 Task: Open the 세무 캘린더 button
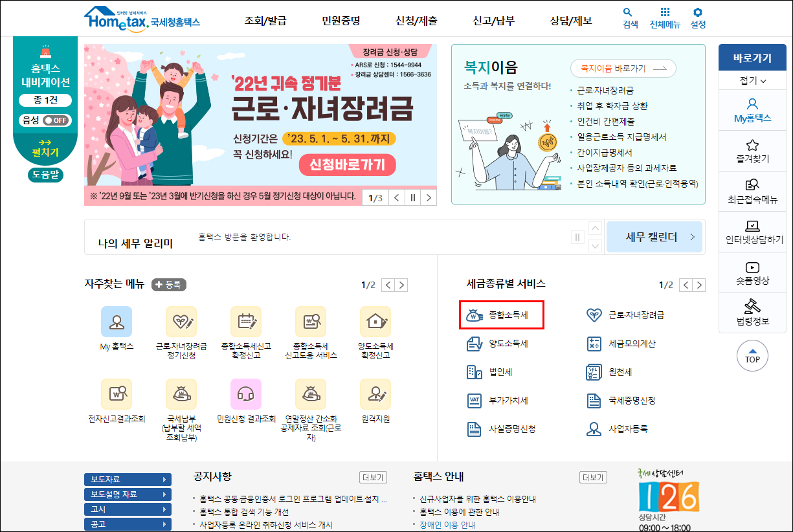[x=654, y=237]
